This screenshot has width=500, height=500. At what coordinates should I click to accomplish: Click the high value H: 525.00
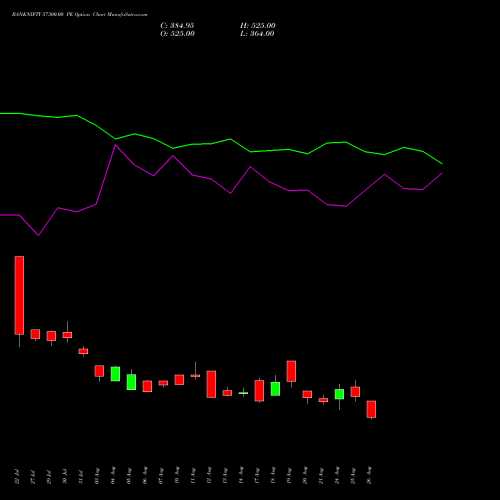click(x=258, y=26)
